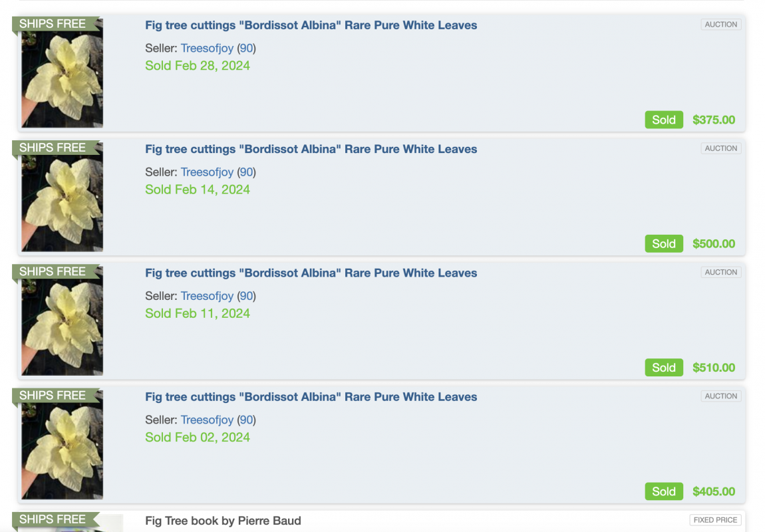
Task: Click Treesofjoy seller link in $510.00 listing
Action: (207, 296)
